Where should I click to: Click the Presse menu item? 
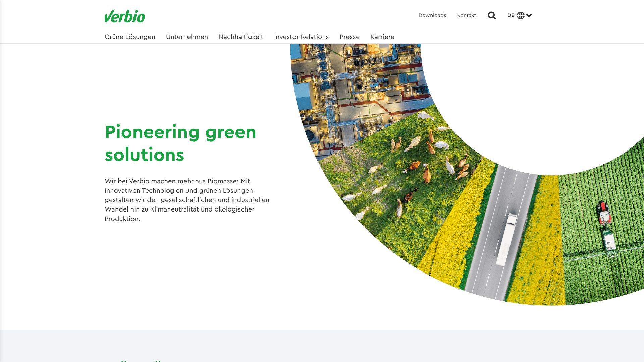tap(349, 37)
